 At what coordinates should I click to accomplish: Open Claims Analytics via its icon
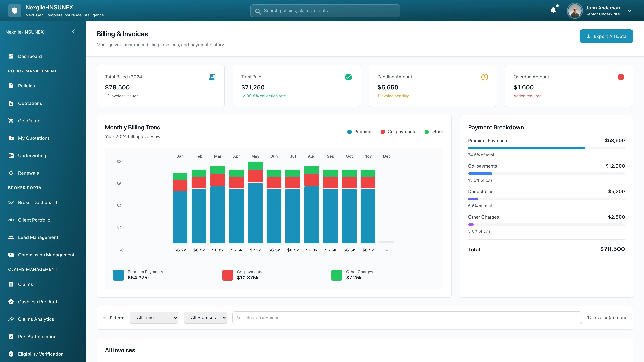click(x=11, y=319)
